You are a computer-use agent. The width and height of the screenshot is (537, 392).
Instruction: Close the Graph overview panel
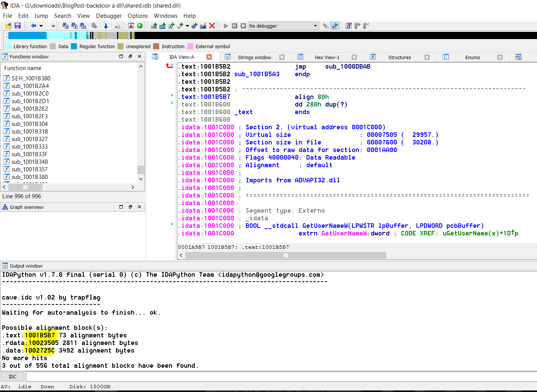(139, 207)
